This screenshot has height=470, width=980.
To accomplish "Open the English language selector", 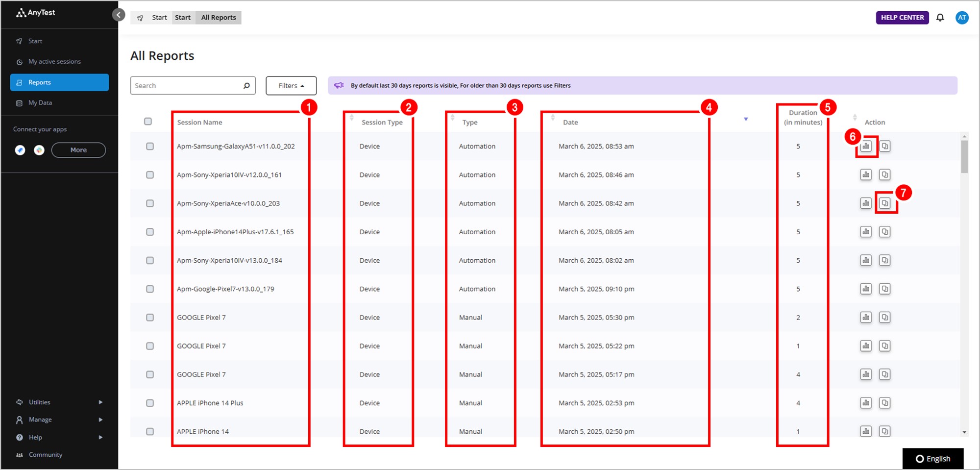I will [933, 459].
